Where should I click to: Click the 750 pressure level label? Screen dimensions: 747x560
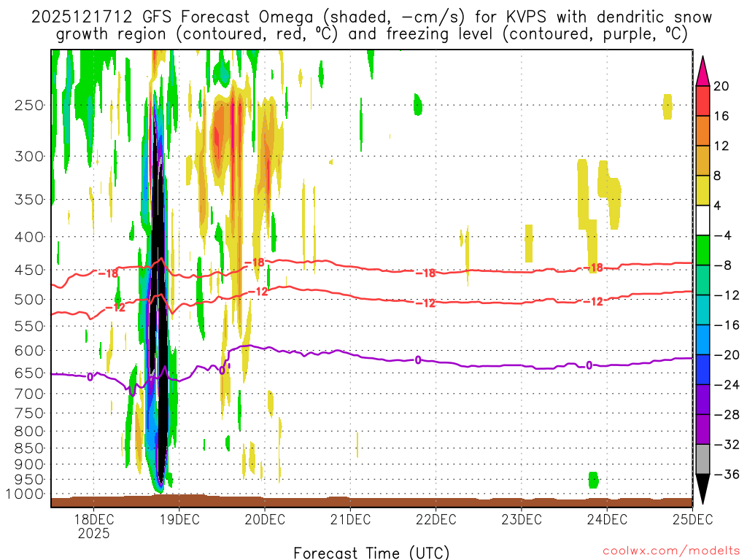[29, 413]
